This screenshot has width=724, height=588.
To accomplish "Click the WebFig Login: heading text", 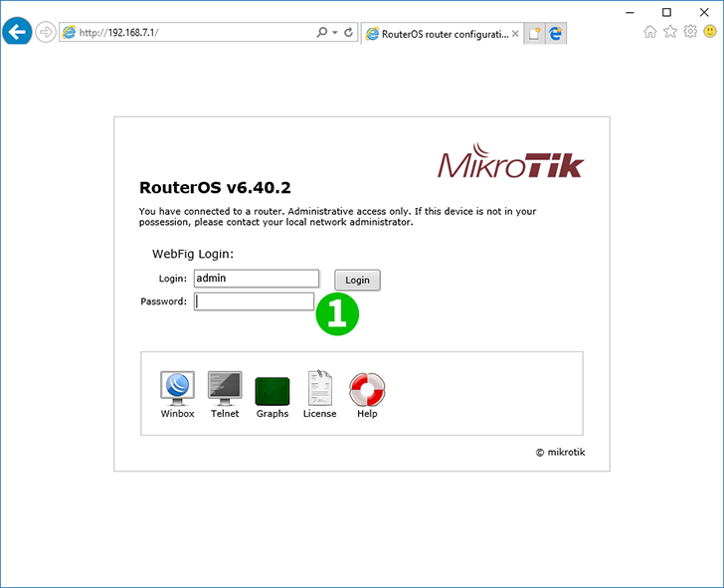I will 193,254.
